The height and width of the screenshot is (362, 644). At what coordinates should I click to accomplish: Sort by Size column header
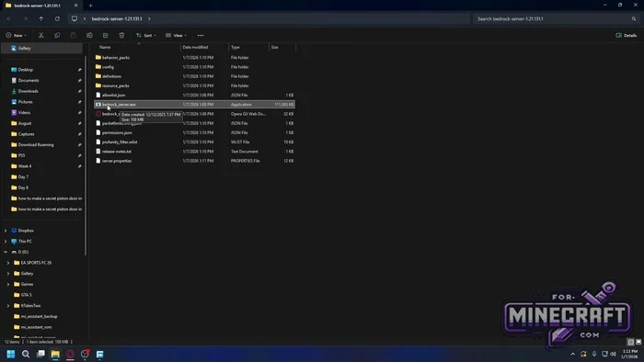coord(282,47)
